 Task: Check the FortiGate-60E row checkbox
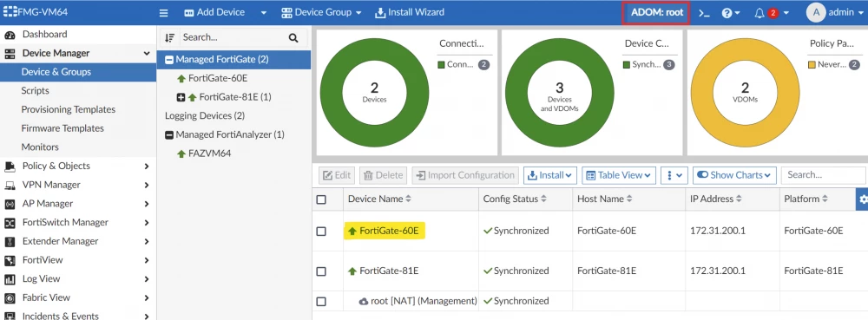321,231
